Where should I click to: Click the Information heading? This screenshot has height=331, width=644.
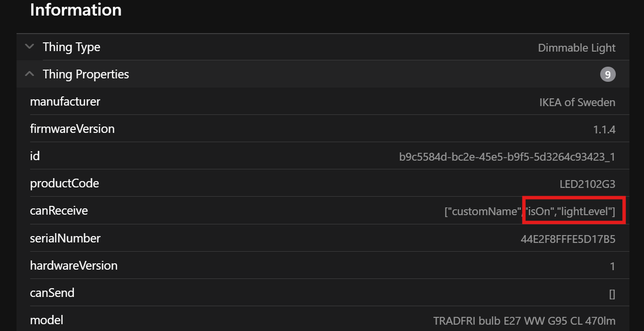click(76, 10)
